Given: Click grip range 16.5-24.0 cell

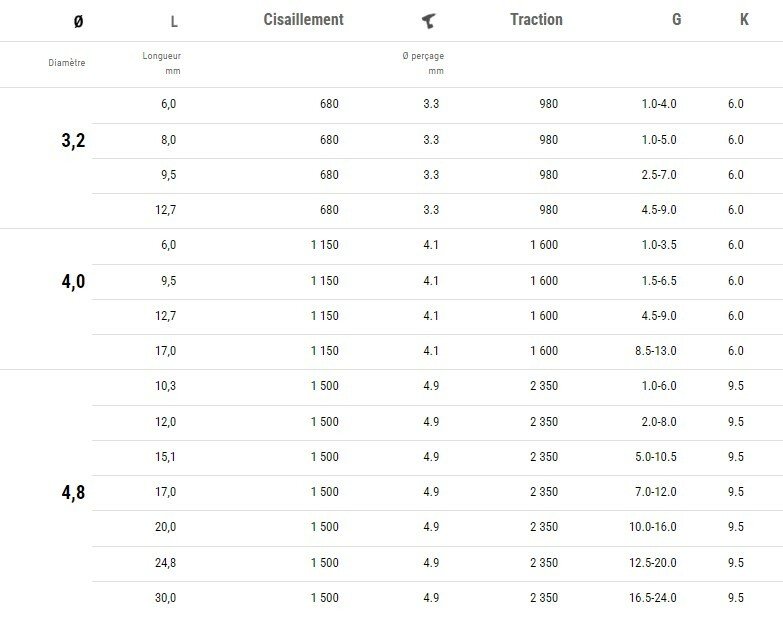Looking at the screenshot, I should (652, 598).
